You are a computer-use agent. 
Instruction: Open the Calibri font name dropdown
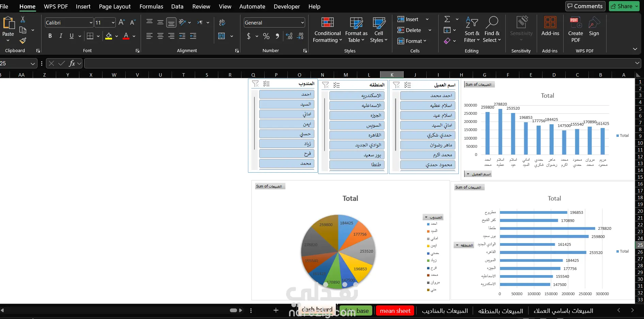pyautogui.click(x=91, y=23)
